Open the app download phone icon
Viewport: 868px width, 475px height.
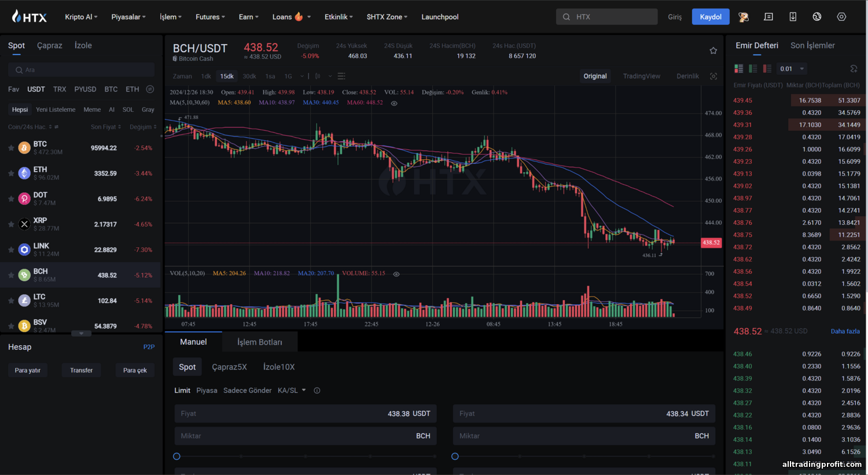(x=793, y=17)
